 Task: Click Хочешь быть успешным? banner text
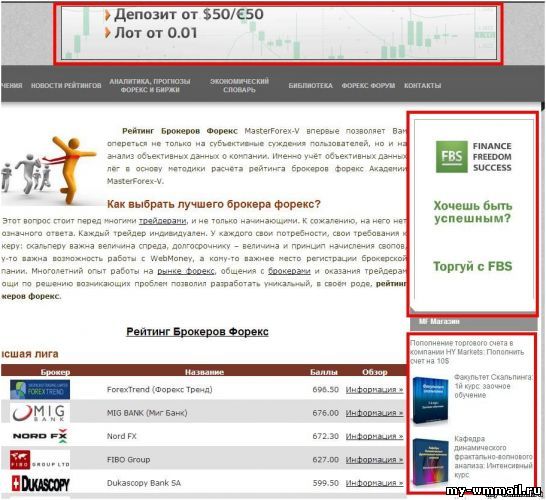[473, 212]
